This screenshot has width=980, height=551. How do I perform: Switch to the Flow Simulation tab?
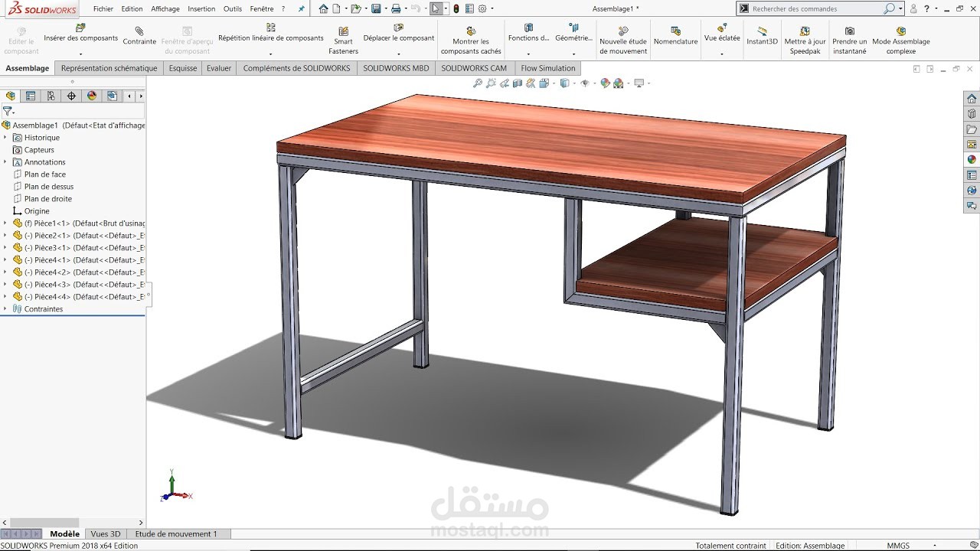548,68
